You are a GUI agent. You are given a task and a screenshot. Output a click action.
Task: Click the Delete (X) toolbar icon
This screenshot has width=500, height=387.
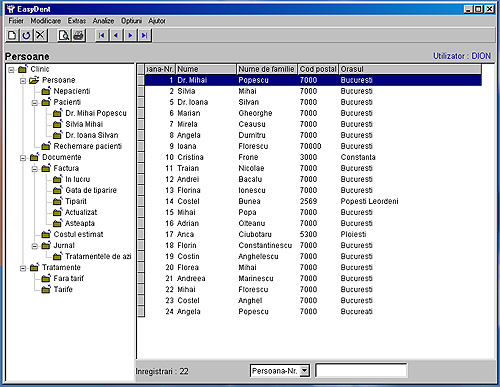40,35
